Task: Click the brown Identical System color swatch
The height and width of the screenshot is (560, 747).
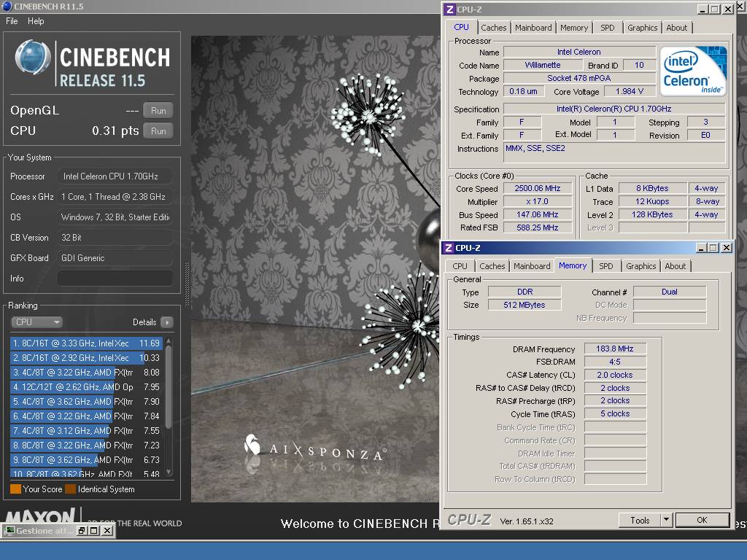Action: (71, 489)
